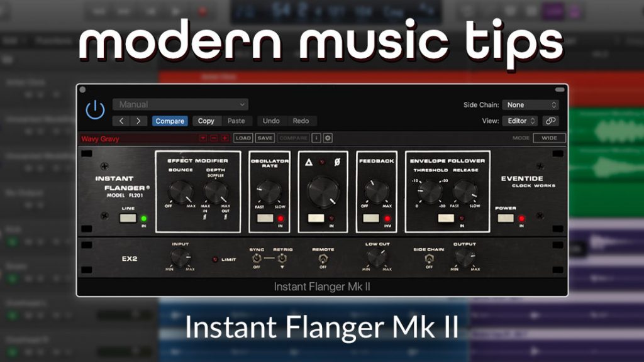
Task: Click the Threshold knob
Action: 430,192
